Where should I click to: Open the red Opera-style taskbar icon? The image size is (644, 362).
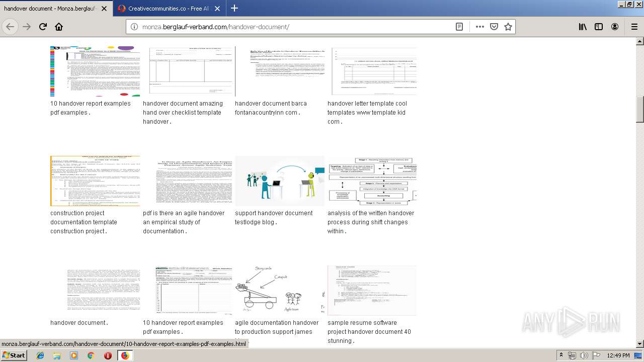(x=108, y=355)
